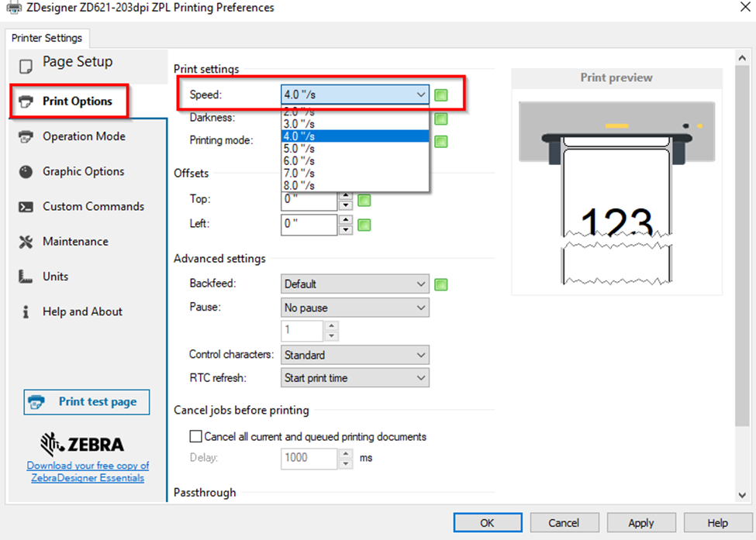Toggle green indicator next to Printing mode
Screen dimensions: 756x540
click(440, 142)
